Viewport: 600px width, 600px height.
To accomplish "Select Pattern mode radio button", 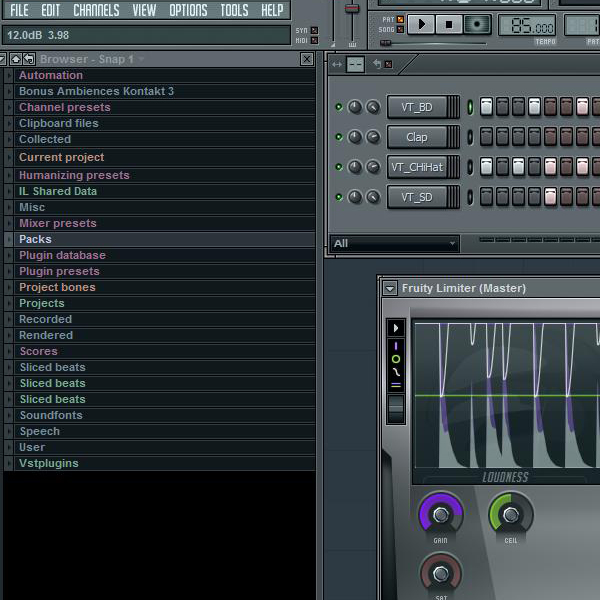I will pyautogui.click(x=400, y=19).
